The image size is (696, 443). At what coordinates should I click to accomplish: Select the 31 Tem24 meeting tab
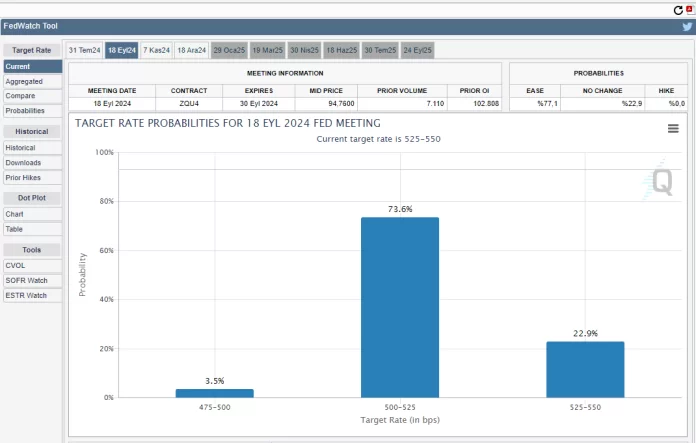(x=84, y=50)
